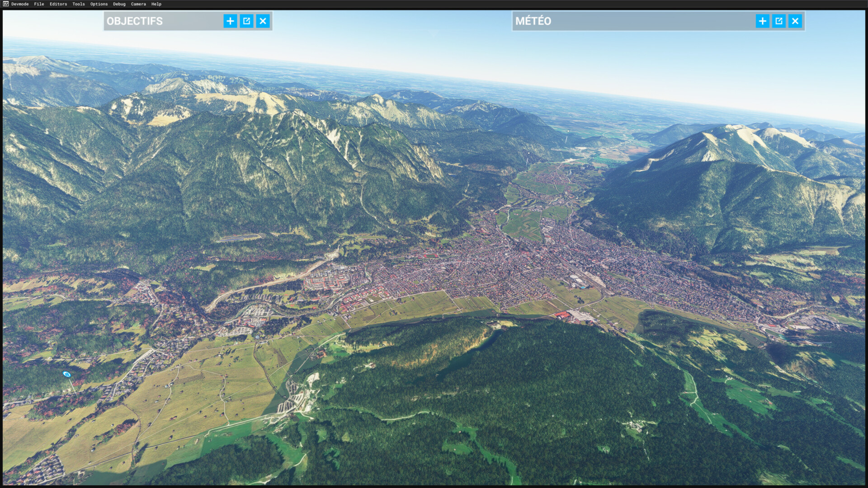
Task: Open the Editors menu
Action: click(58, 4)
